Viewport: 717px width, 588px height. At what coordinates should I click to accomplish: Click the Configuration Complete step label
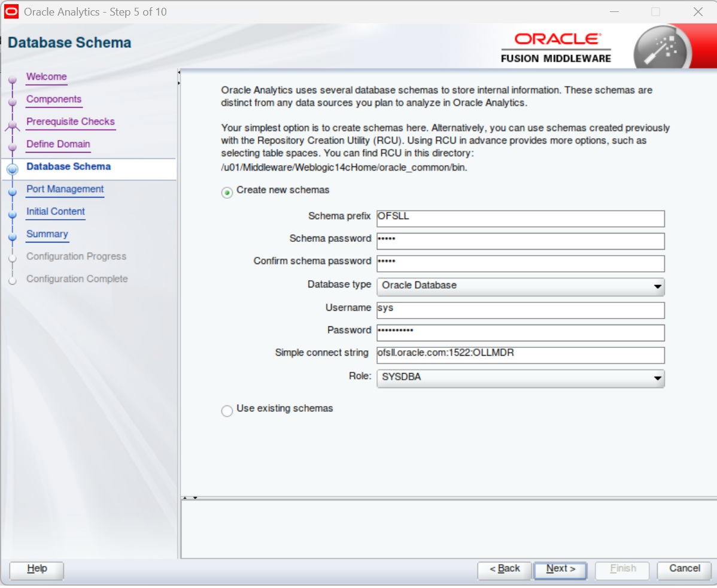click(x=77, y=279)
